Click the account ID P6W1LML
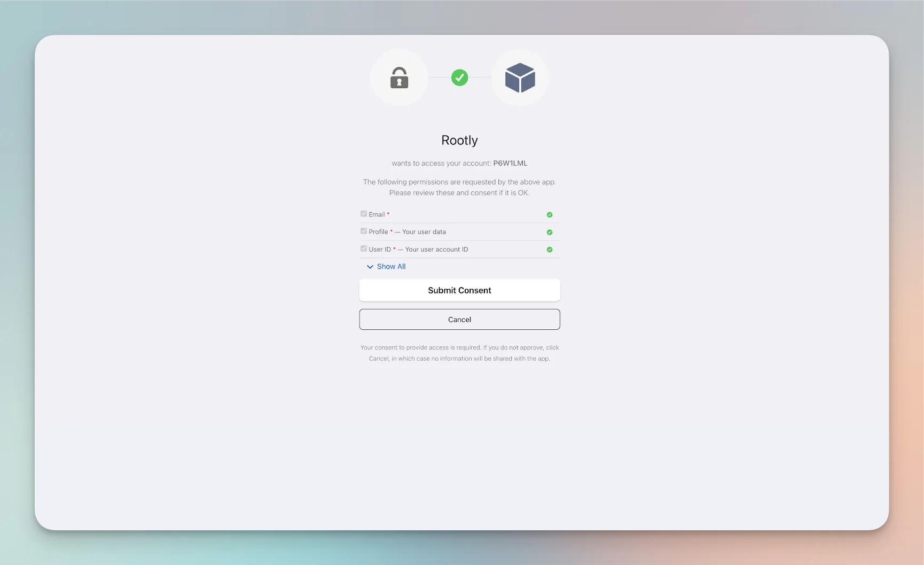Image resolution: width=924 pixels, height=565 pixels. (x=510, y=163)
